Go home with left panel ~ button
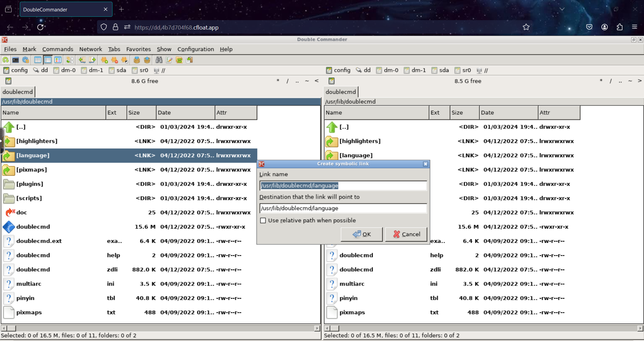The image size is (644, 341). coord(307,81)
